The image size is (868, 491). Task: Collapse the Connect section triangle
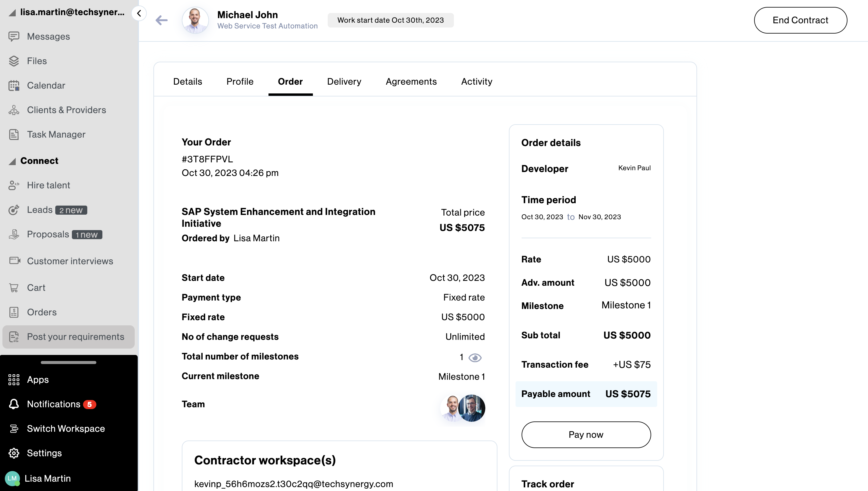point(12,161)
